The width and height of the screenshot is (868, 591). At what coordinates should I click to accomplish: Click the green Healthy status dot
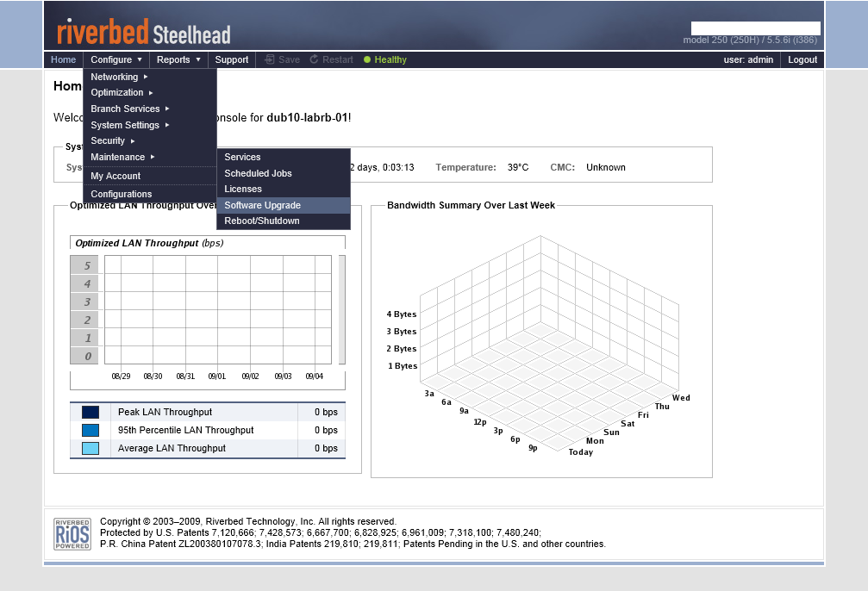tap(367, 59)
